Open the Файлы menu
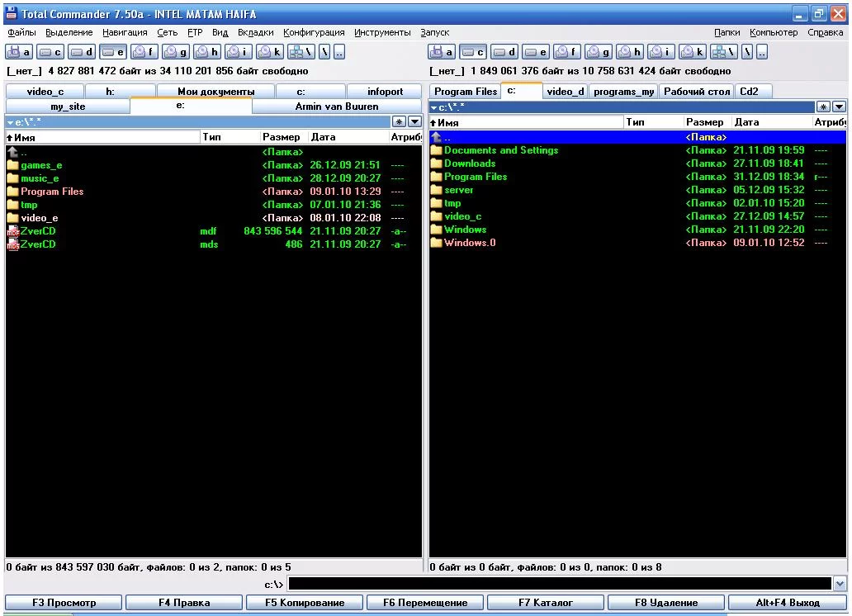The image size is (852, 616). [21, 33]
